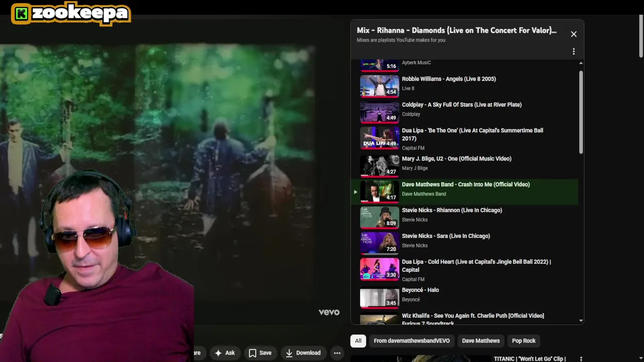Click the Ask button
The height and width of the screenshot is (362, 644).
coord(224,353)
